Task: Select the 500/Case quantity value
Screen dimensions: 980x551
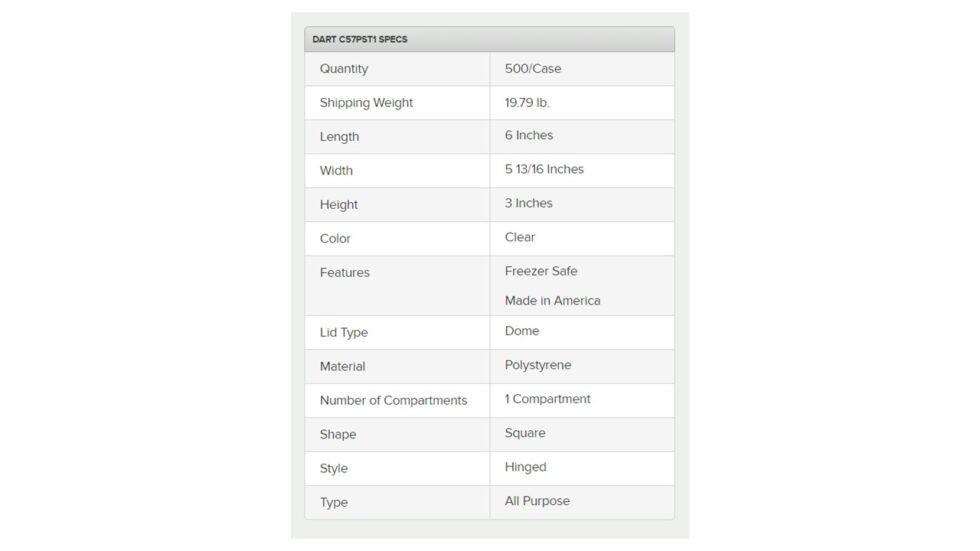Action: coord(533,69)
